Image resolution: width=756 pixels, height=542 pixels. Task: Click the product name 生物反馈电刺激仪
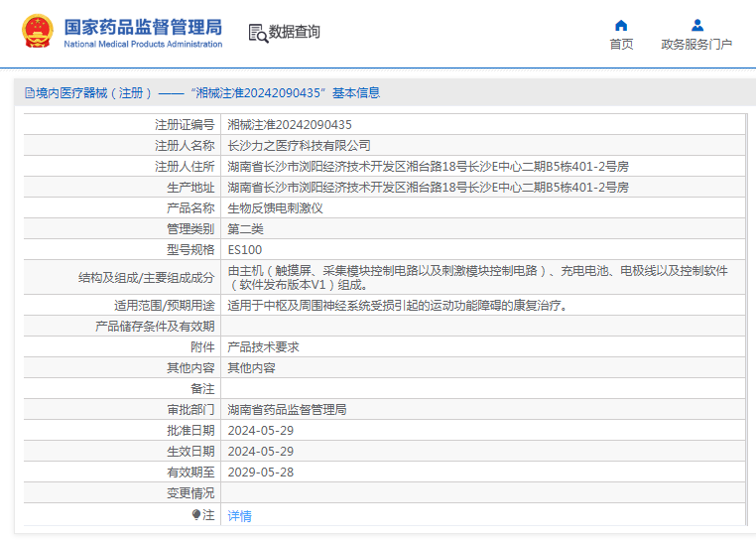coord(275,208)
